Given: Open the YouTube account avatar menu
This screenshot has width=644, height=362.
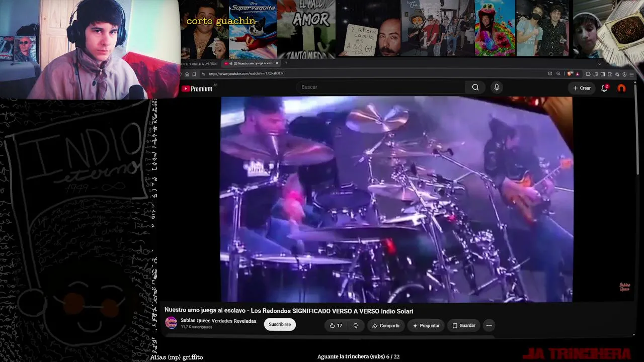Looking at the screenshot, I should click(622, 88).
